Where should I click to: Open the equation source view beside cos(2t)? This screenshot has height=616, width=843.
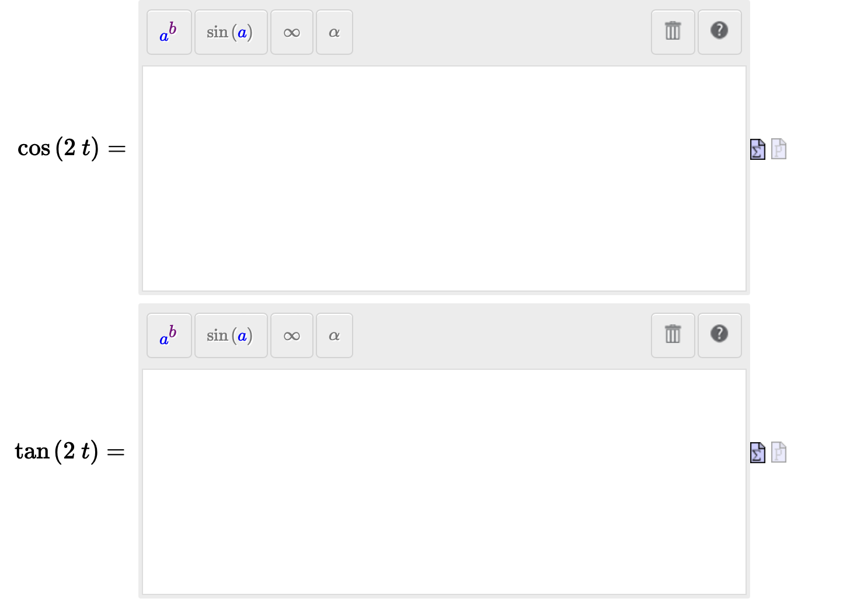[757, 149]
